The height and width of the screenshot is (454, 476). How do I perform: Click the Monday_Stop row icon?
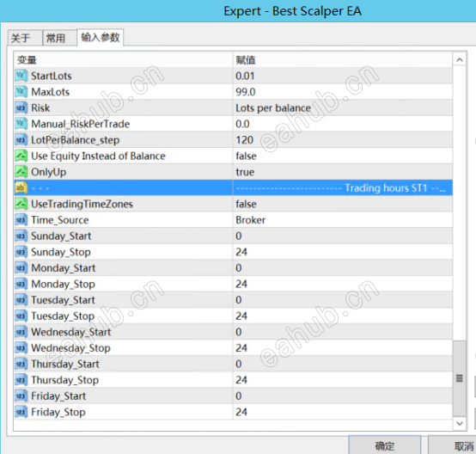pos(21,284)
